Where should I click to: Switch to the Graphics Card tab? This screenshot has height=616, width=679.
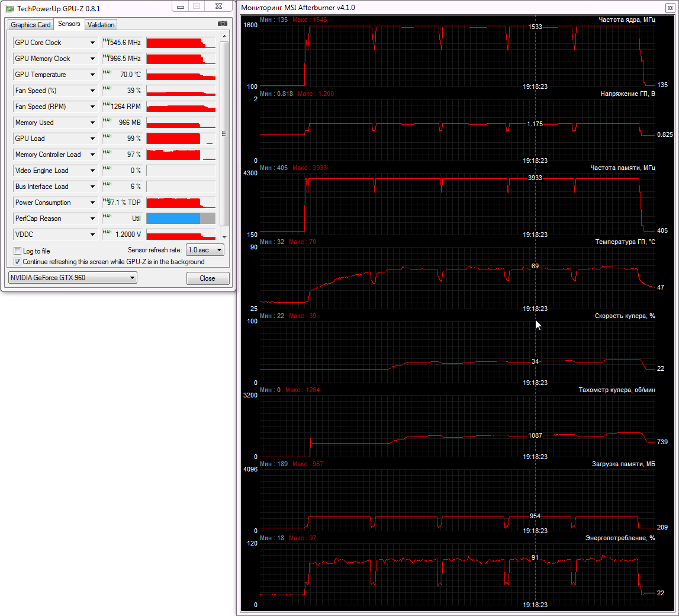(x=31, y=25)
